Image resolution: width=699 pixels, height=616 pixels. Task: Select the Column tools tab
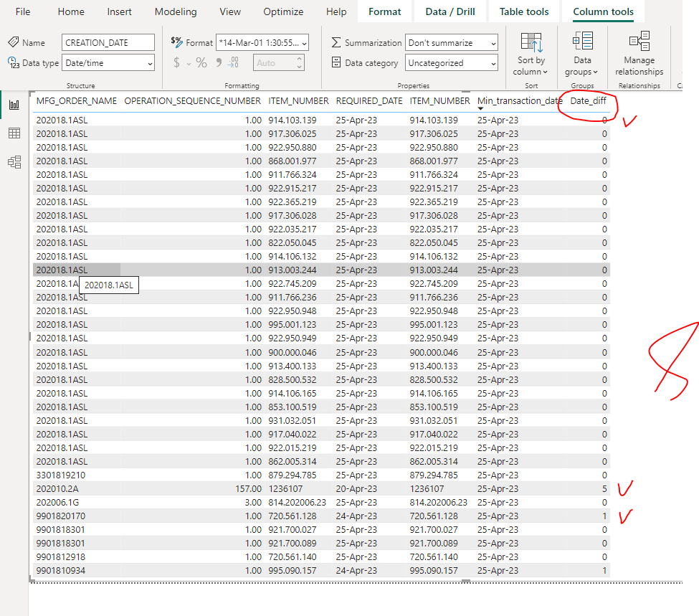pos(603,11)
